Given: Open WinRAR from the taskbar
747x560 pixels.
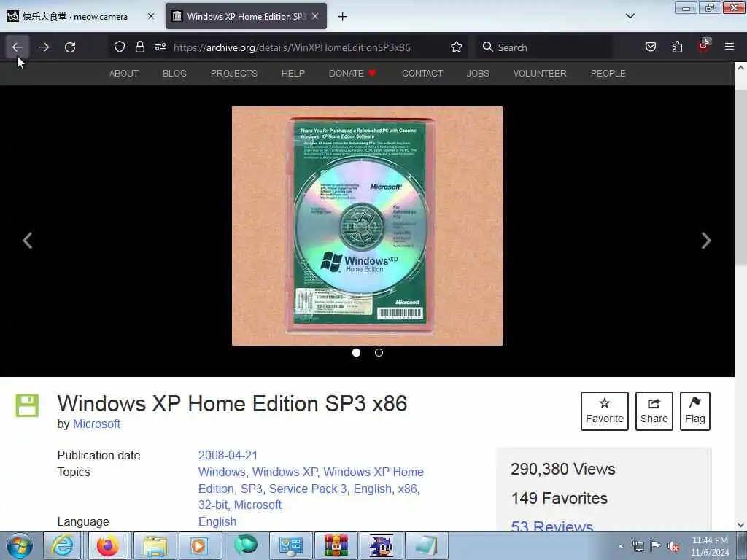Looking at the screenshot, I should [x=336, y=545].
